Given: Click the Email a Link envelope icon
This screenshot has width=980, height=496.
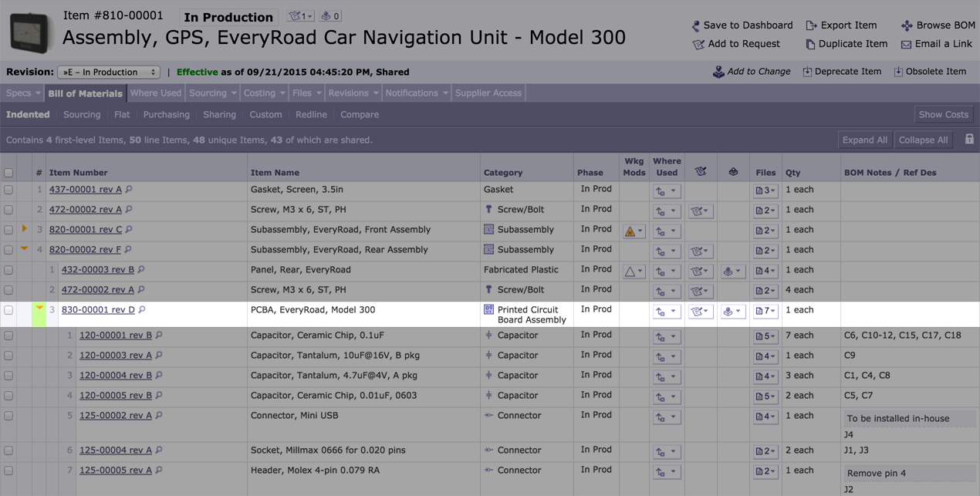Looking at the screenshot, I should (906, 45).
